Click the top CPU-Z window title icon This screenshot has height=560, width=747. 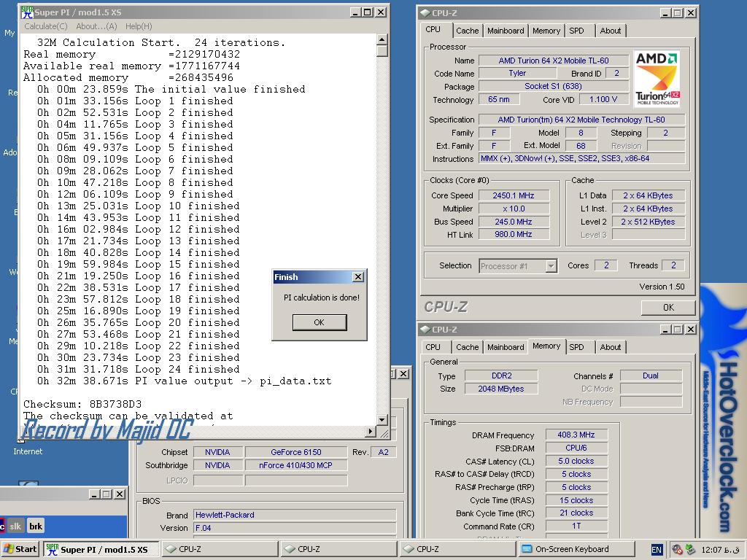(425, 13)
